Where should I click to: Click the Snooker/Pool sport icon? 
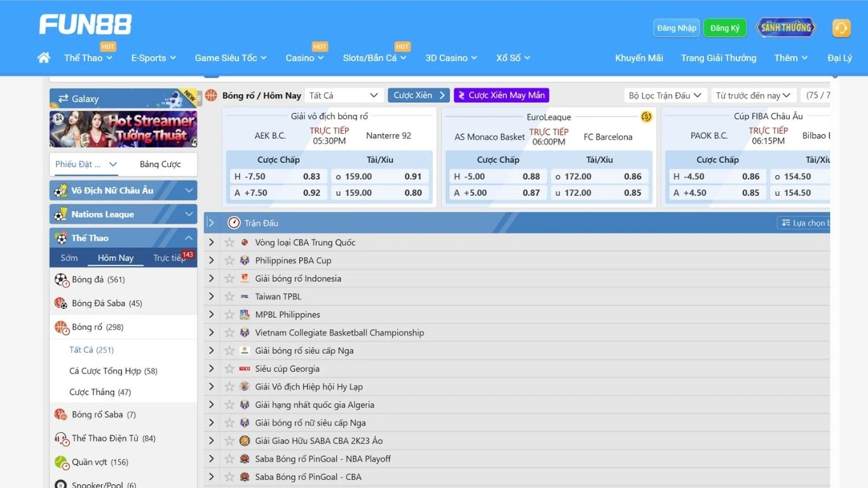(x=61, y=484)
